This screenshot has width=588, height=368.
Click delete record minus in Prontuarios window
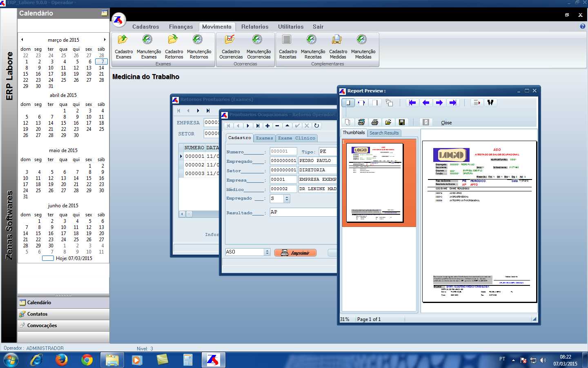coord(277,126)
